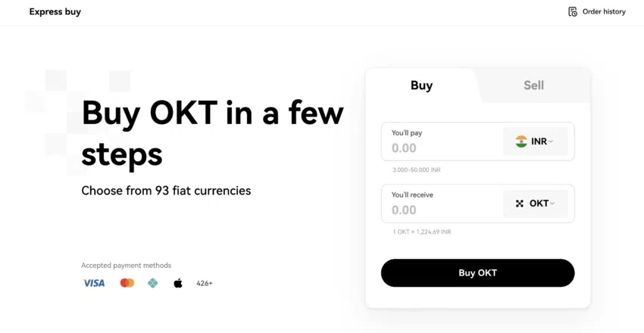Image resolution: width=644 pixels, height=333 pixels.
Task: Click the Mastercard payment icon
Action: pos(127,283)
